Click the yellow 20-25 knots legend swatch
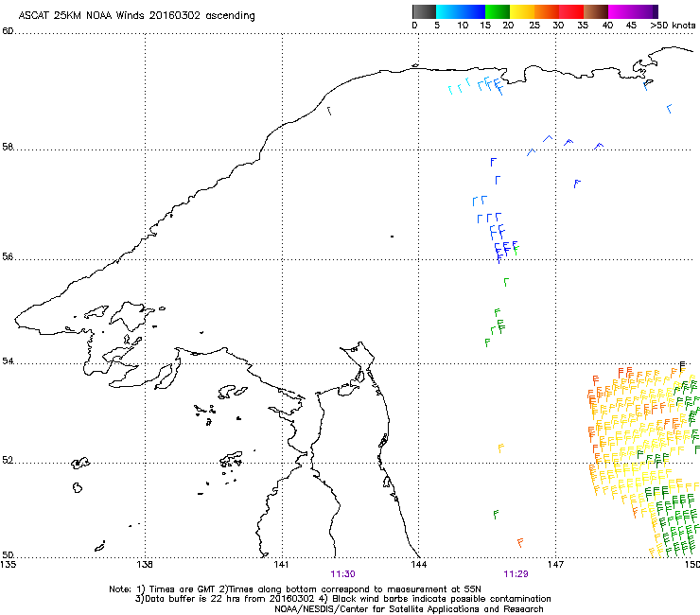Screen dimensions: 700x615 click(522, 11)
